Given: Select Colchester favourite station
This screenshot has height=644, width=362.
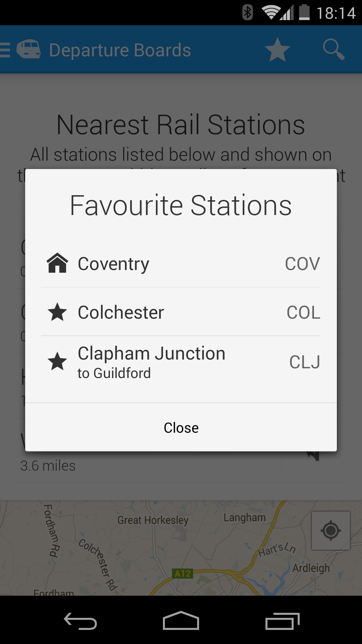Looking at the screenshot, I should coord(181,312).
